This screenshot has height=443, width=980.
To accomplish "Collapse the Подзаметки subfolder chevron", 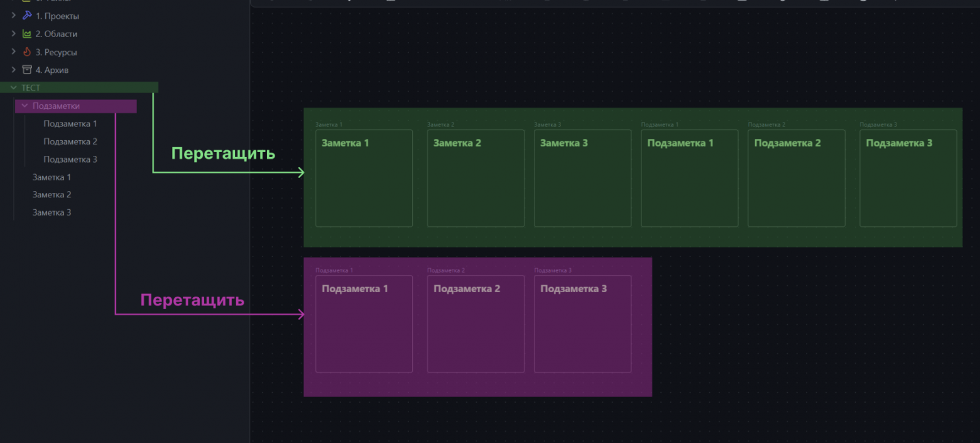I will (25, 106).
